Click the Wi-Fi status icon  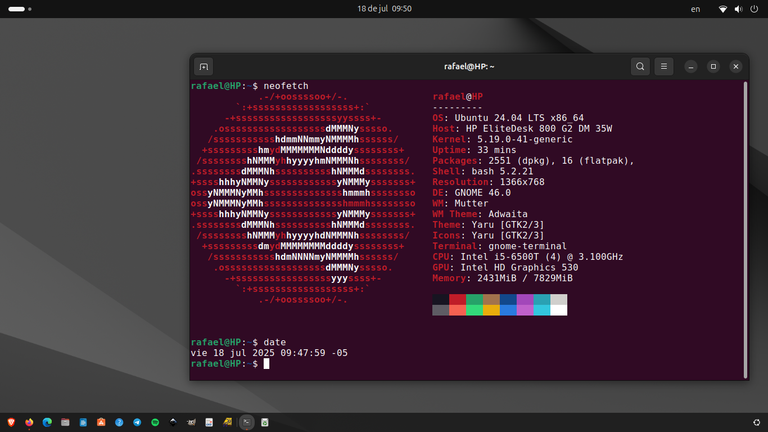pyautogui.click(x=722, y=9)
